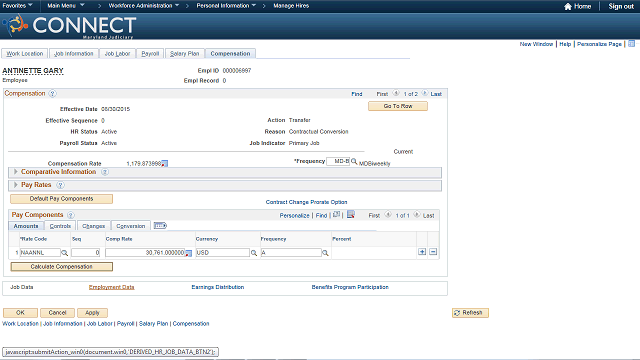Click page settings icon beside Personalize Page
640x360 pixels.
(631, 44)
